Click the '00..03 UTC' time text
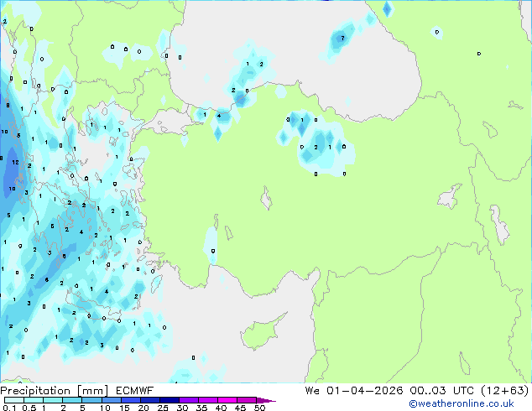The image size is (532, 411). (441, 391)
